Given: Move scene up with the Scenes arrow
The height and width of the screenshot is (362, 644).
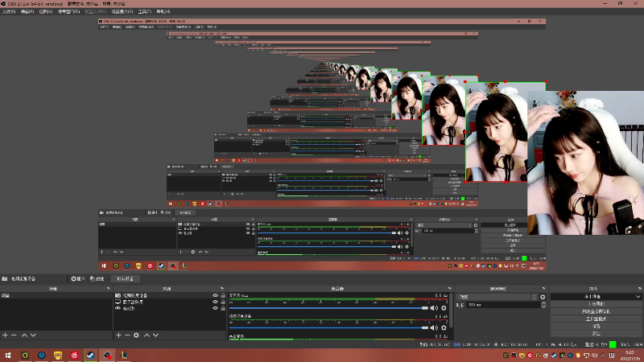Looking at the screenshot, I should [x=24, y=335].
